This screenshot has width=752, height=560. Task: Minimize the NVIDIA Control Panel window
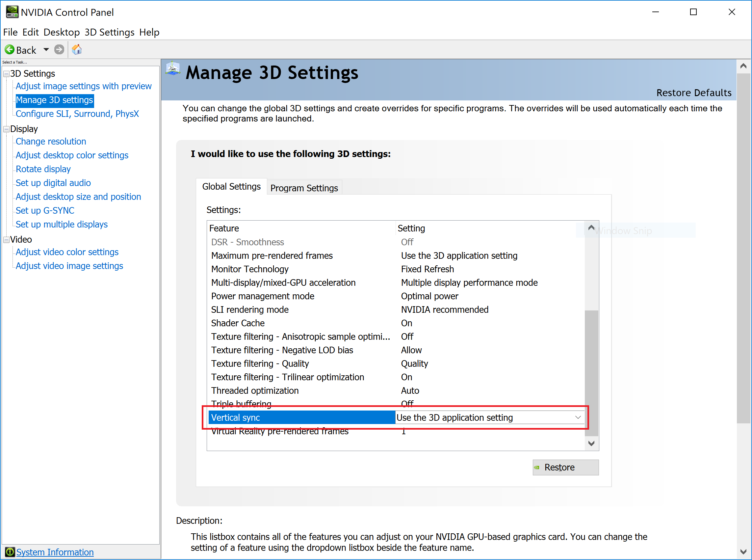click(656, 12)
